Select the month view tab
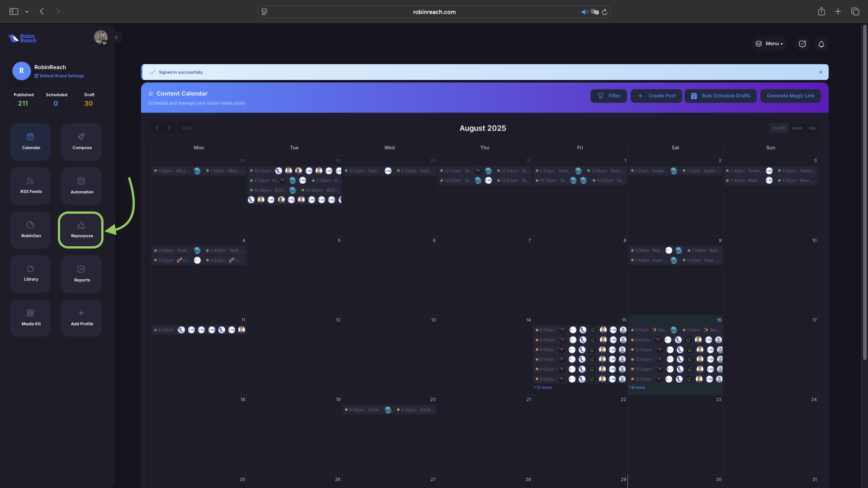868x488 pixels. pyautogui.click(x=779, y=128)
